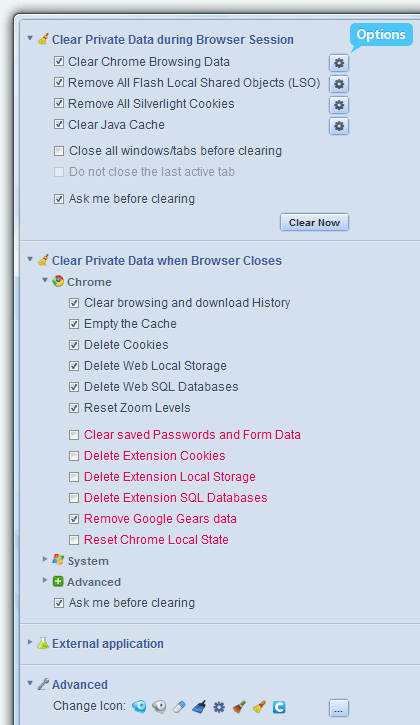Choose the yellow broom icon
The width and height of the screenshot is (420, 725).
click(x=259, y=707)
